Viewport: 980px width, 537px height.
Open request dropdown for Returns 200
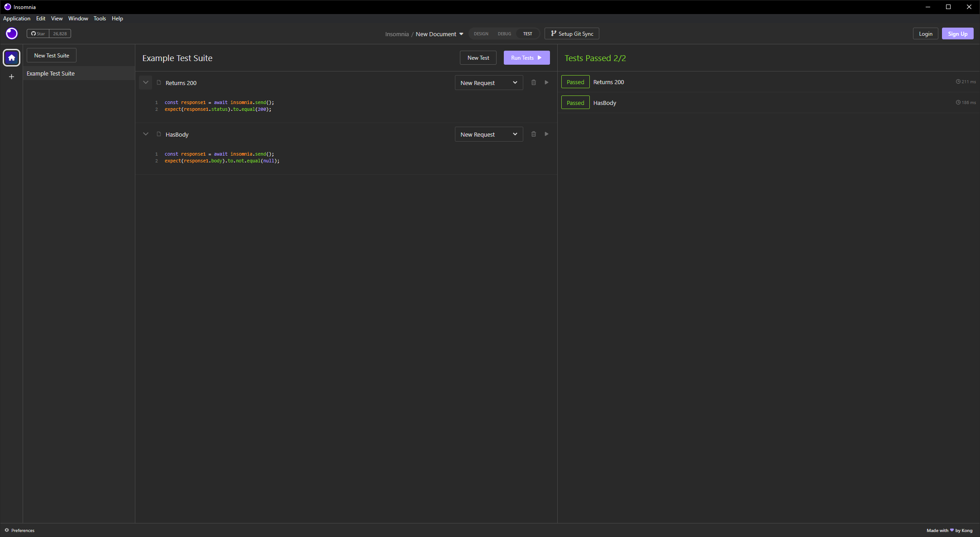(x=488, y=83)
